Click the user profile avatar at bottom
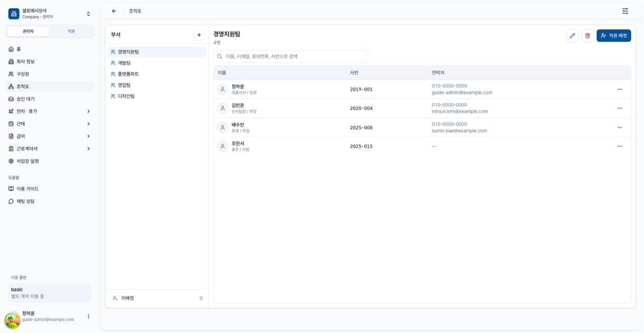644x333 pixels. click(12, 320)
